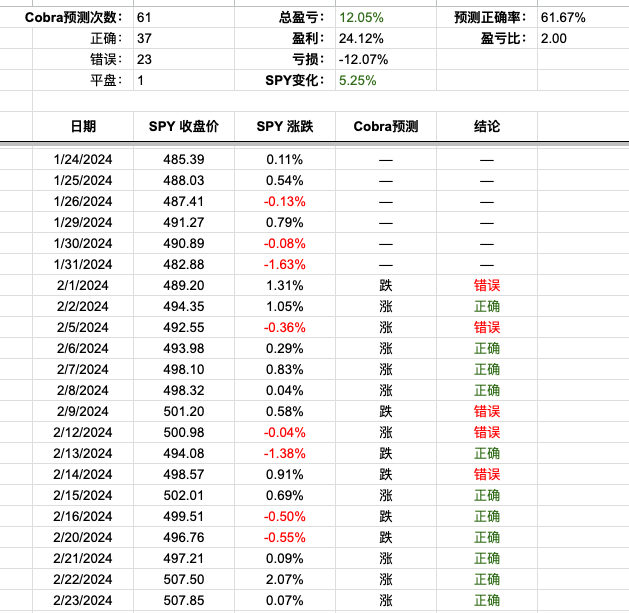
Task: Select closing price 482.88
Action: pyautogui.click(x=184, y=264)
